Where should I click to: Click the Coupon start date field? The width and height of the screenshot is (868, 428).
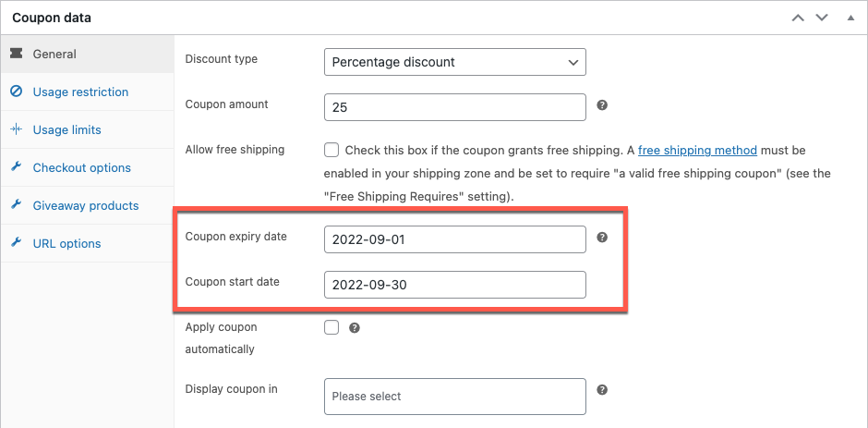(455, 285)
